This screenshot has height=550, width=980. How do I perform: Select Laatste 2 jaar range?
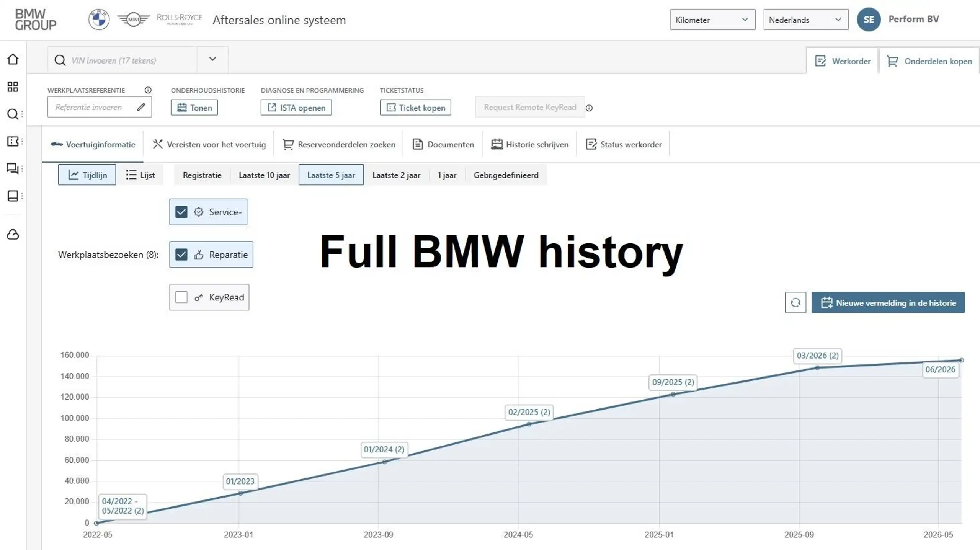(x=396, y=175)
